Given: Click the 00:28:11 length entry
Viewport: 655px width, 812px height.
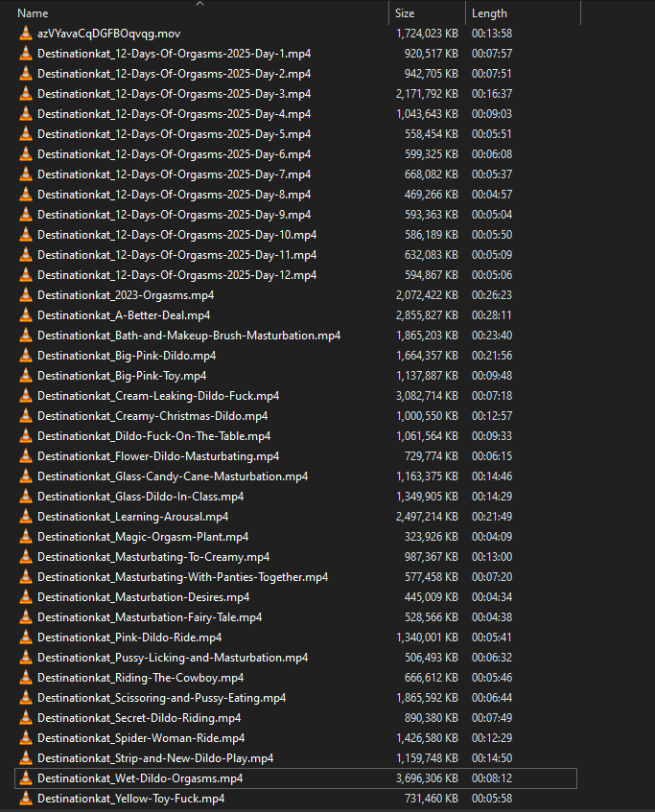Looking at the screenshot, I should pyautogui.click(x=492, y=315).
